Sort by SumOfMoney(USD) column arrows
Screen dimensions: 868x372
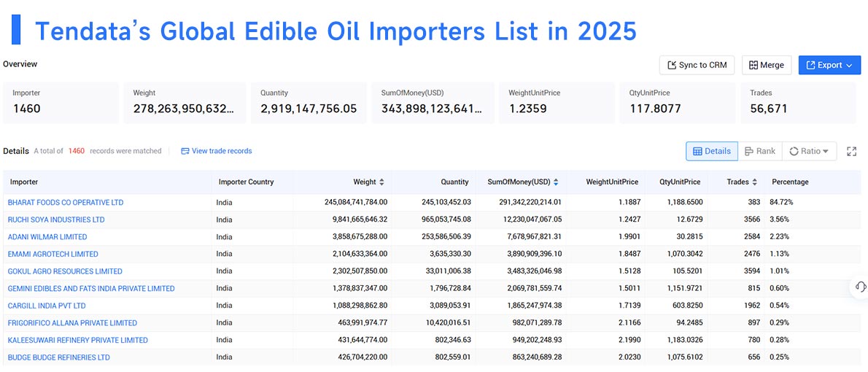pos(556,182)
